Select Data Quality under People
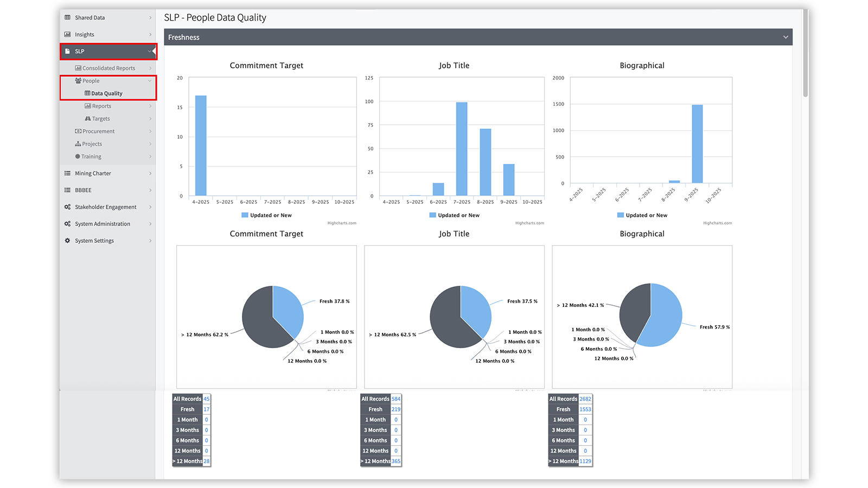868x488 pixels. pyautogui.click(x=106, y=93)
